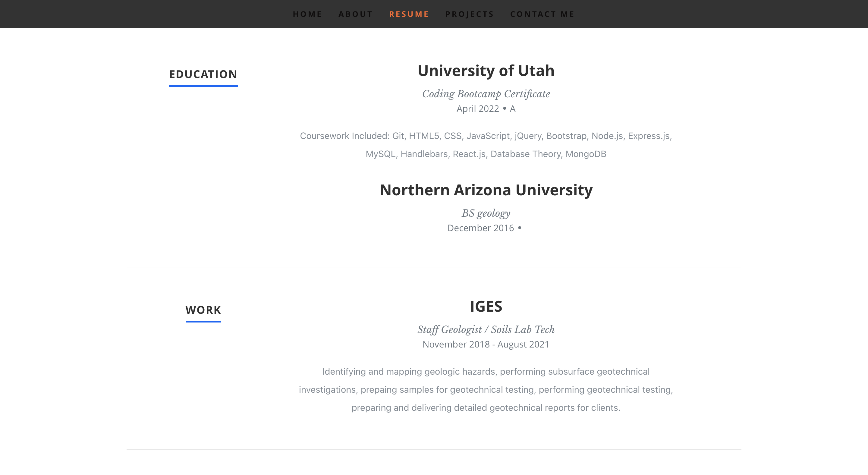Open the CONTACT ME page
The image size is (868, 475).
(542, 14)
